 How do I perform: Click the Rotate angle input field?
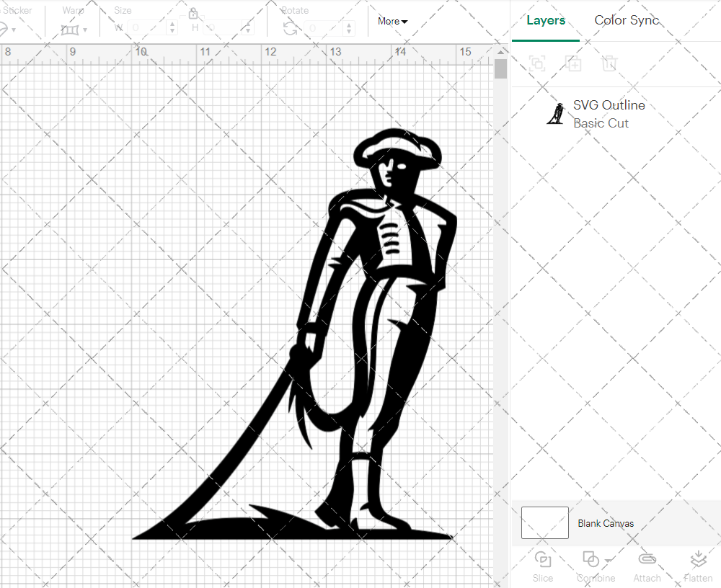(x=323, y=28)
